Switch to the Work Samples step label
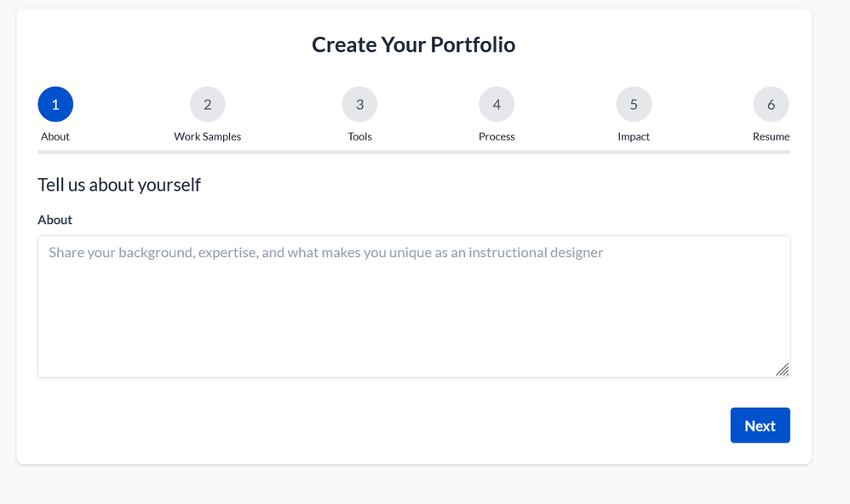 click(x=207, y=136)
